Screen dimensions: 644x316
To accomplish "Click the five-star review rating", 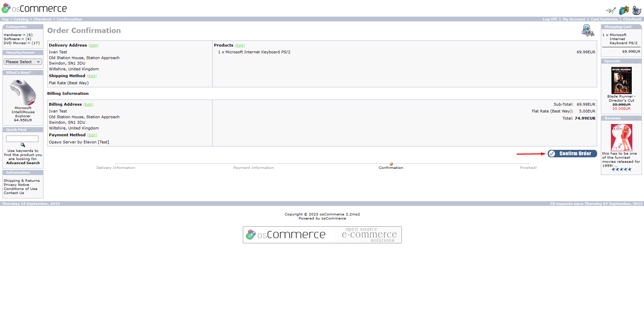I will click(621, 170).
